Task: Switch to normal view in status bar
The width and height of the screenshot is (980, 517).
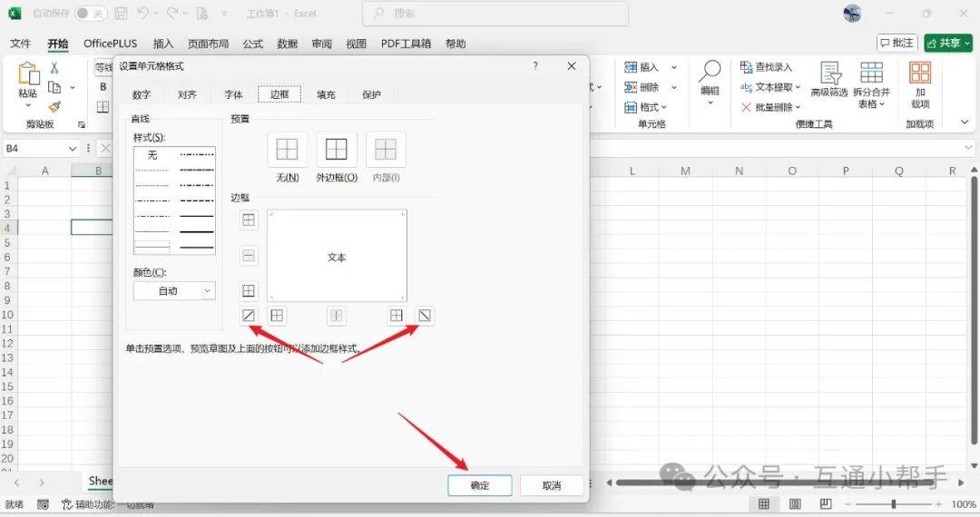Action: pos(764,504)
